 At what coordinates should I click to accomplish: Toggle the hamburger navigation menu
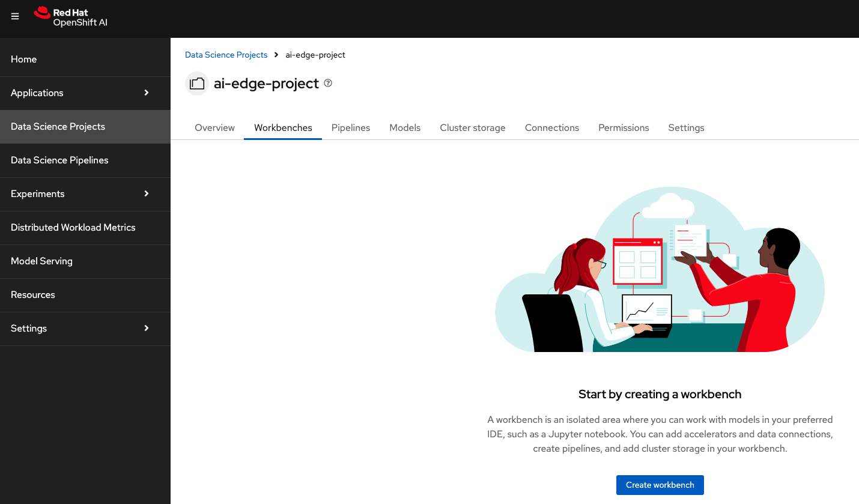[16, 16]
